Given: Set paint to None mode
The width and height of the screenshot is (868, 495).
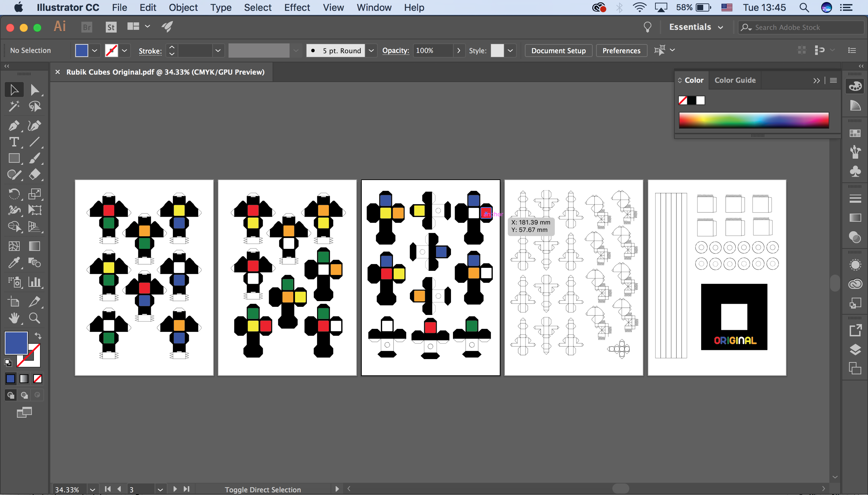Looking at the screenshot, I should coord(37,379).
